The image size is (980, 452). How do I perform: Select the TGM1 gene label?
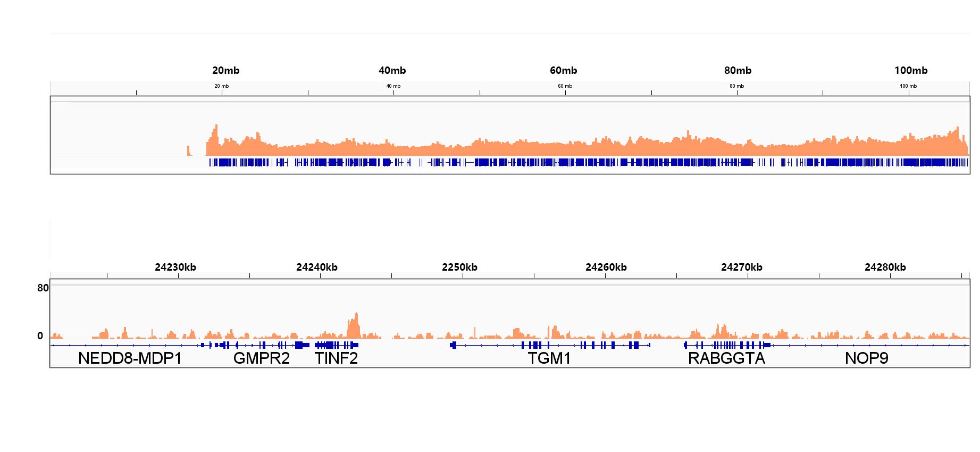pyautogui.click(x=549, y=358)
